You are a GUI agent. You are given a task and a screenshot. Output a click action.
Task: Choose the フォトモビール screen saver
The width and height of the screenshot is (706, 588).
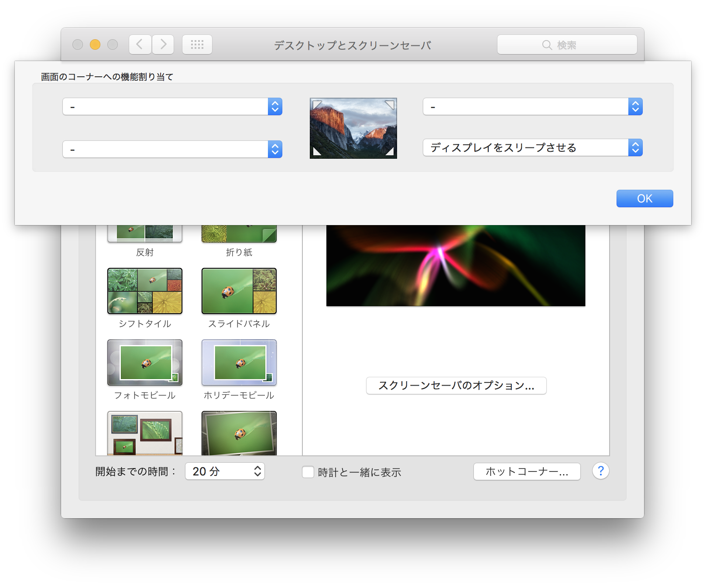click(145, 362)
